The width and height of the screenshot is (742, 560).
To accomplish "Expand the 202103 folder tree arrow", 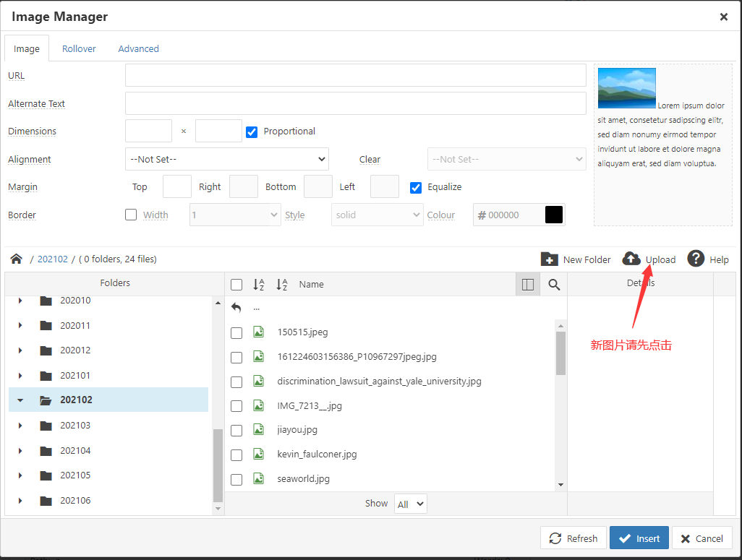I will [x=20, y=426].
